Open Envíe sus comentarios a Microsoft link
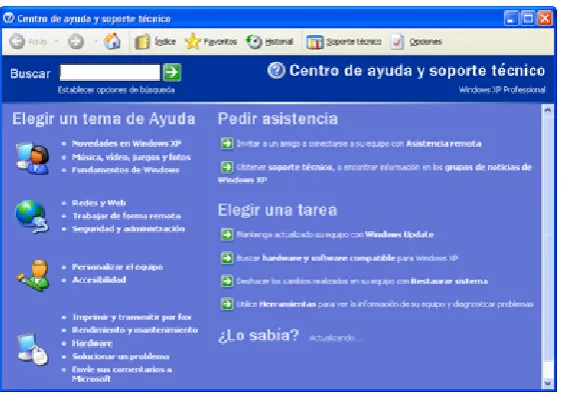The width and height of the screenshot is (563, 396). [x=122, y=374]
